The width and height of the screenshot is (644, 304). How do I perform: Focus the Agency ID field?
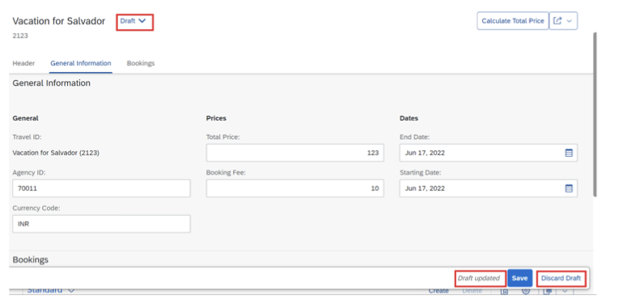(x=101, y=188)
